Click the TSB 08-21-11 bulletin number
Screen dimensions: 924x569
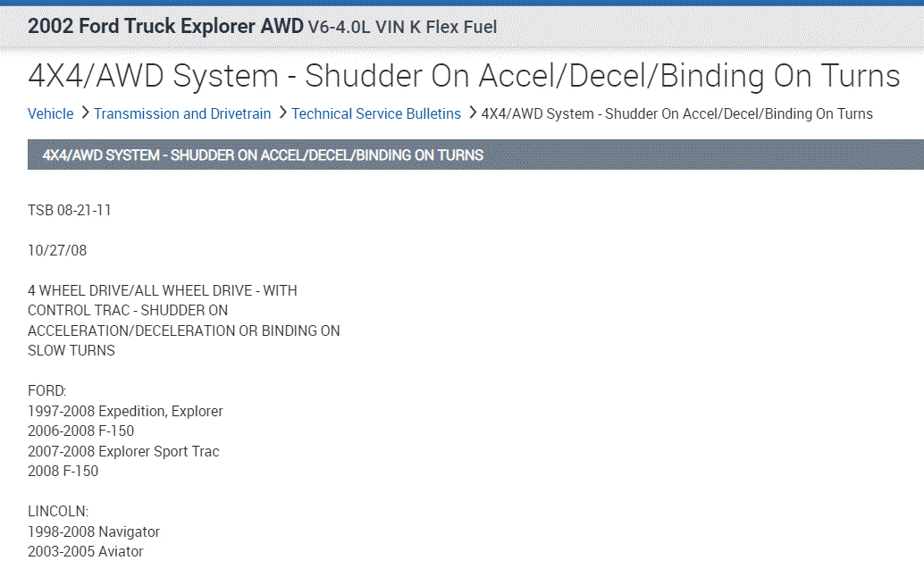pyautogui.click(x=70, y=210)
